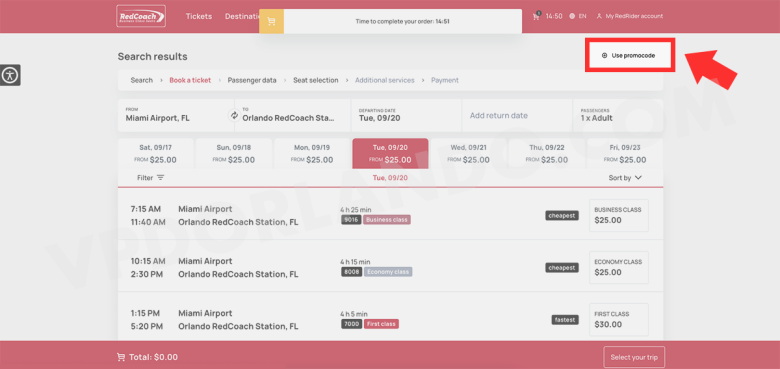This screenshot has height=369, width=780.
Task: Go to the Payment step
Action: pyautogui.click(x=445, y=80)
